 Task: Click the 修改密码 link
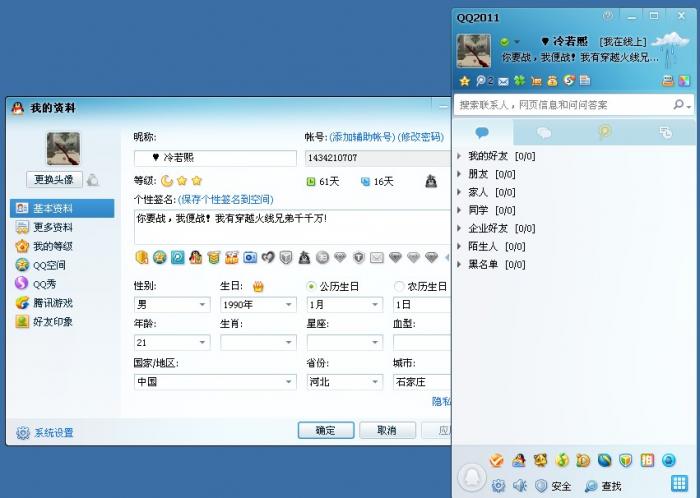[421, 137]
